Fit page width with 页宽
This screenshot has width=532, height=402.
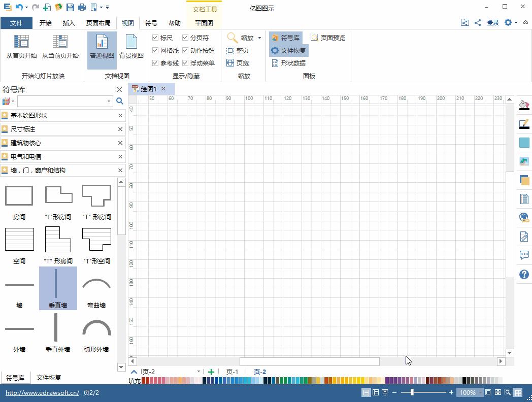coord(238,63)
